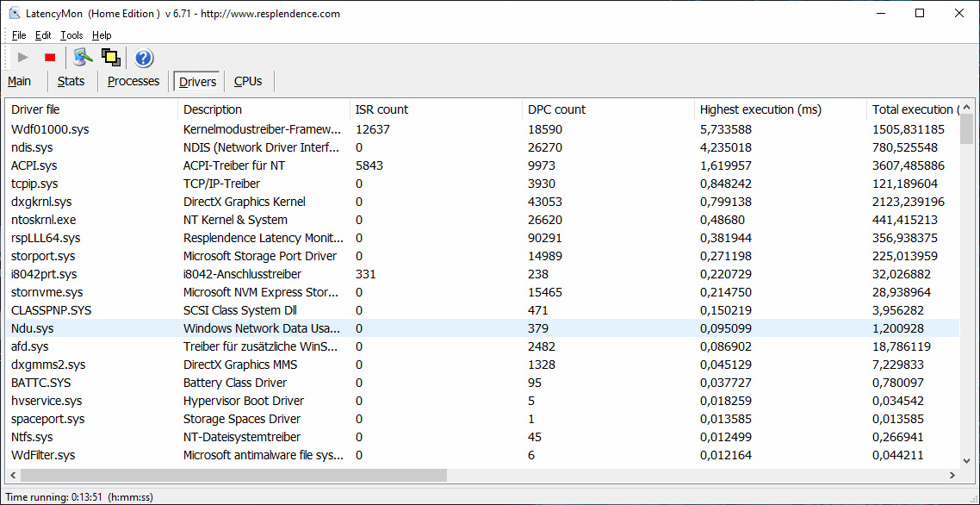Select the highlighted Ndu.sys row
Image resolution: width=980 pixels, height=505 pixels.
482,328
